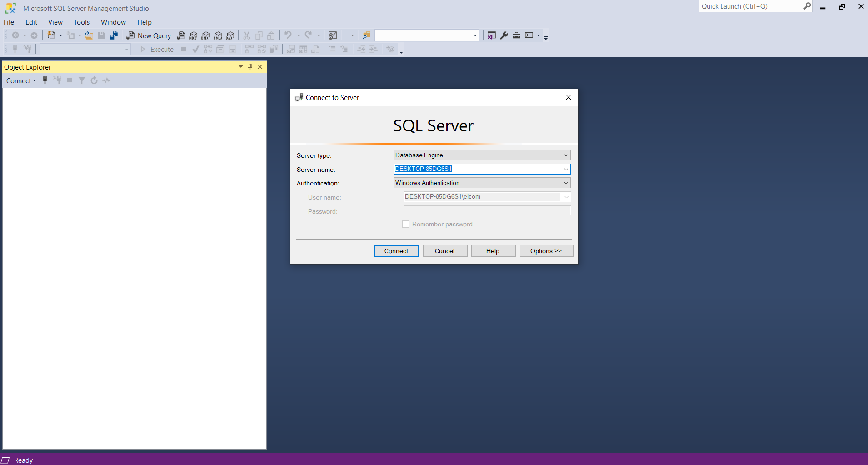Expand the Server type dropdown
The image size is (868, 465).
(566, 155)
